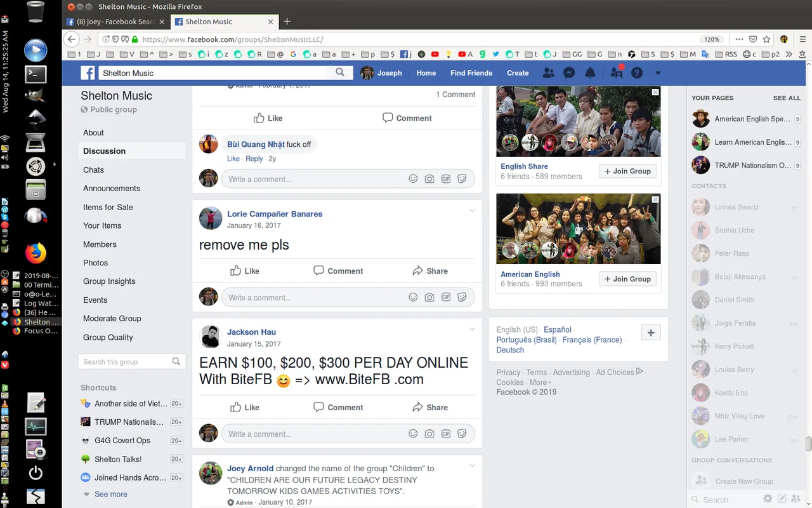This screenshot has width=812, height=508.
Task: Comment on Jackson Hau's post
Action: [338, 408]
